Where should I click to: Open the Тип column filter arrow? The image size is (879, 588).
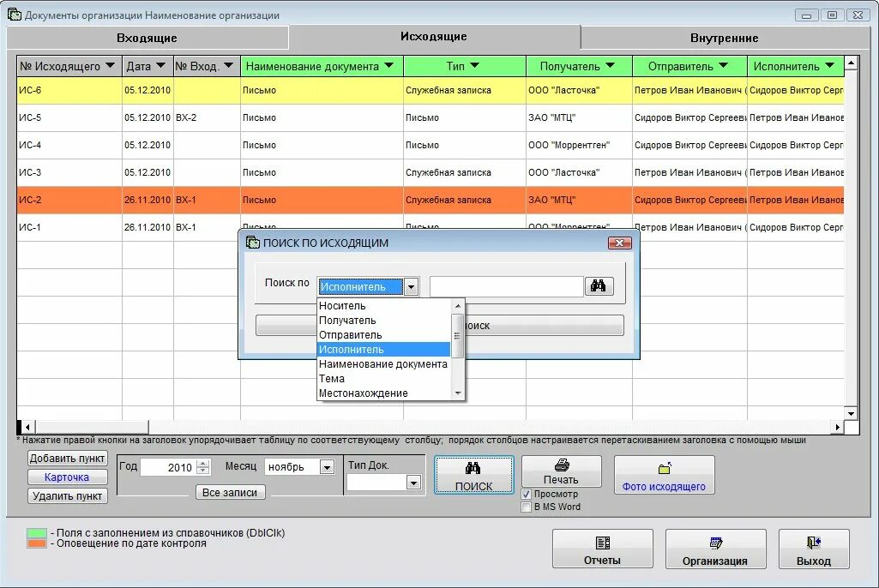click(475, 66)
